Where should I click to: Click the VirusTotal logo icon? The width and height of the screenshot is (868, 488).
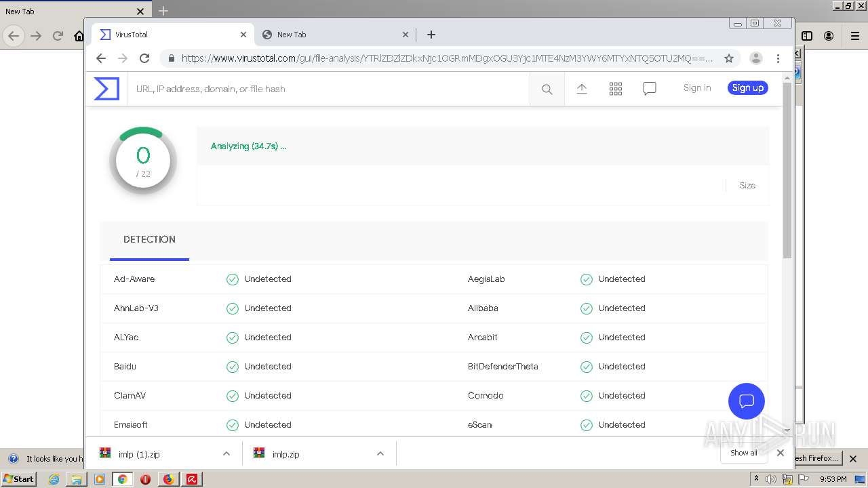click(x=106, y=89)
